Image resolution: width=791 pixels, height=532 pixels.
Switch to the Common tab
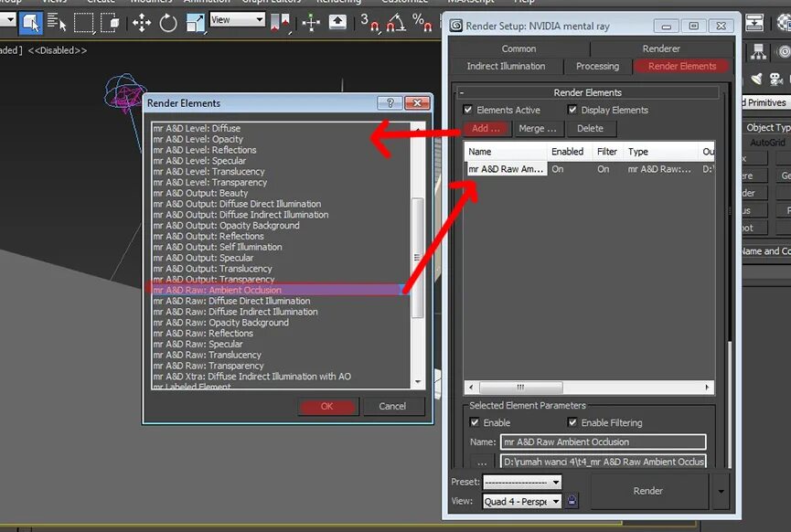pos(518,49)
